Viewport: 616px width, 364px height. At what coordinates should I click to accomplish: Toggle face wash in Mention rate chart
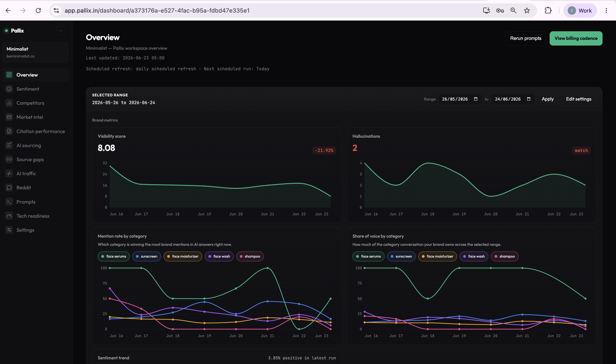click(219, 256)
